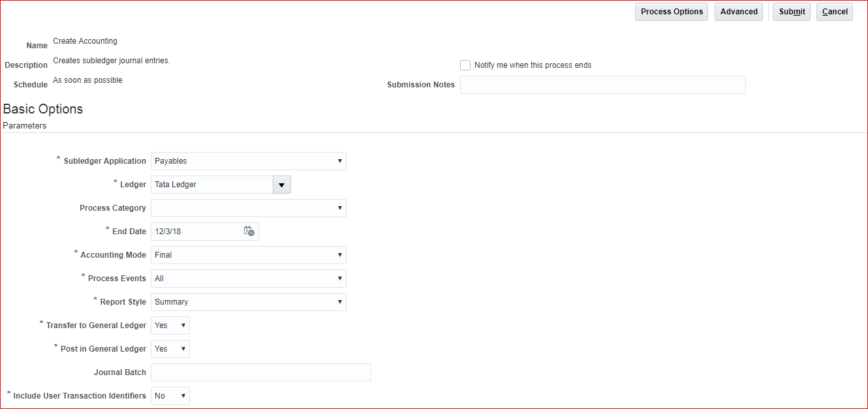The image size is (868, 409).
Task: Cancel the process submission
Action: [834, 12]
